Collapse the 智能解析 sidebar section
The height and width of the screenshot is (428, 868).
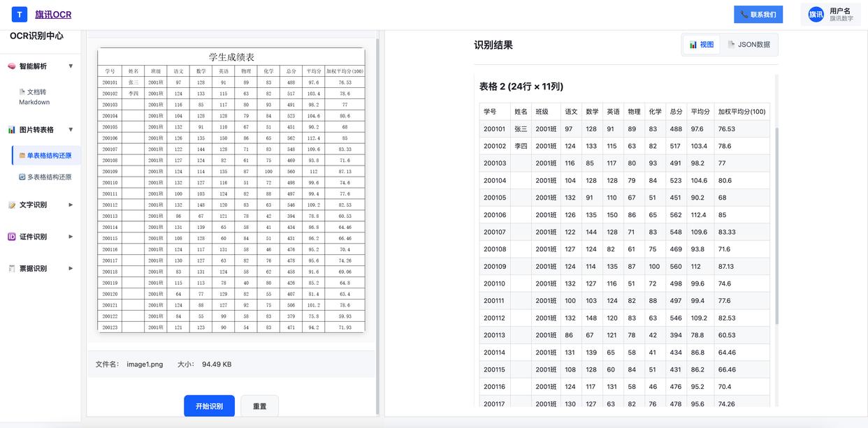click(71, 66)
